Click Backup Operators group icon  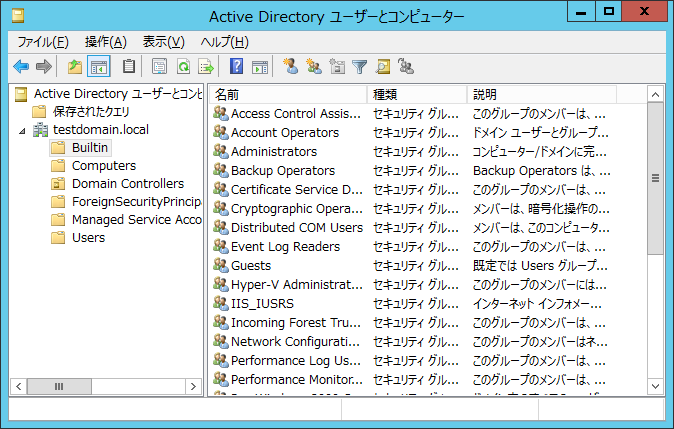221,170
